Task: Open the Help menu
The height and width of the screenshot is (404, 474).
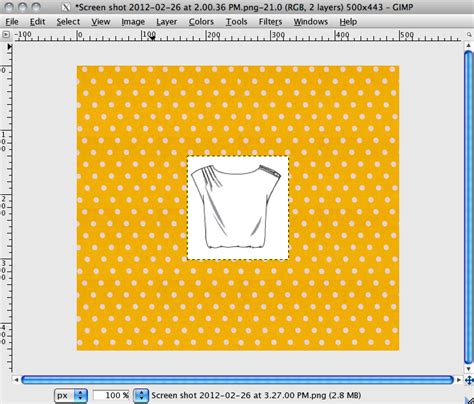Action: 348,22
